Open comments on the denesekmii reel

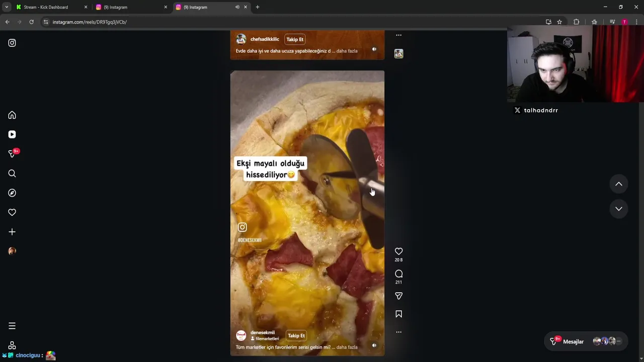pyautogui.click(x=398, y=274)
